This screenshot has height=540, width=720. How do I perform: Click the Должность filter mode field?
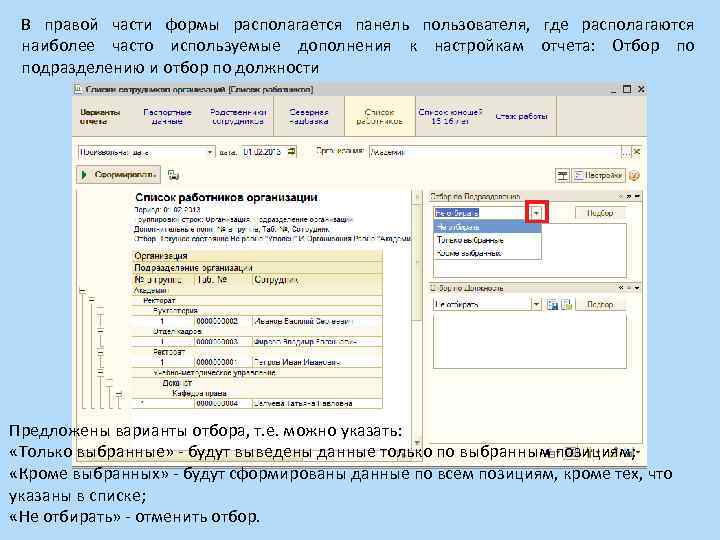(482, 304)
